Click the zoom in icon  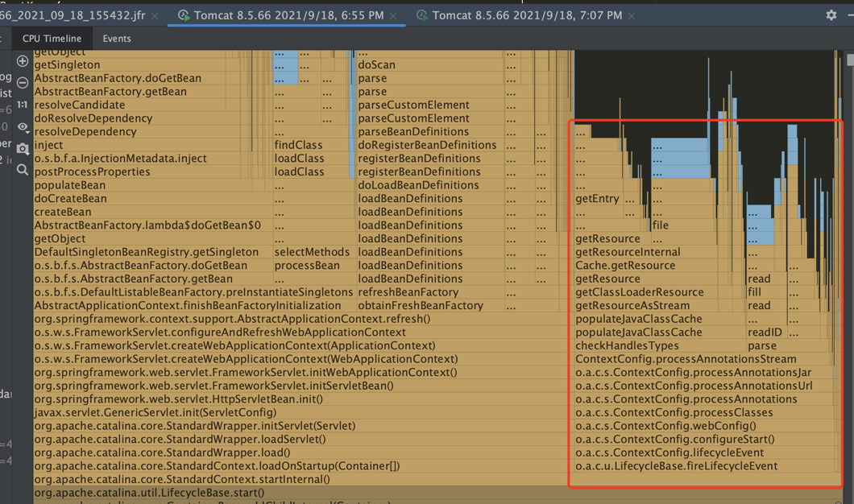point(23,61)
